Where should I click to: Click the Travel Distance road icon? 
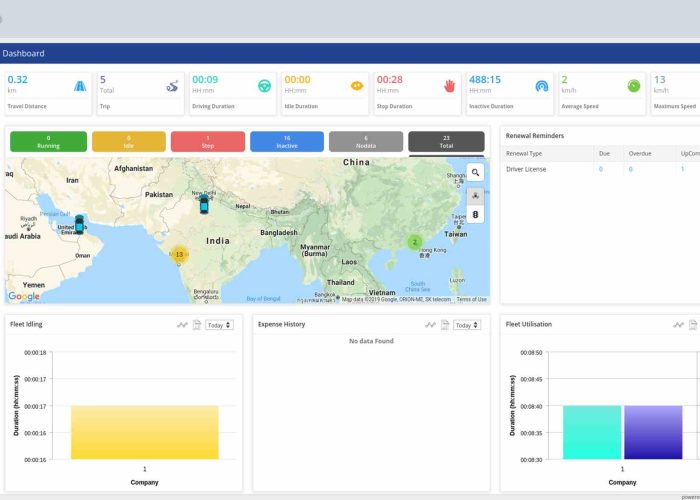[78, 86]
